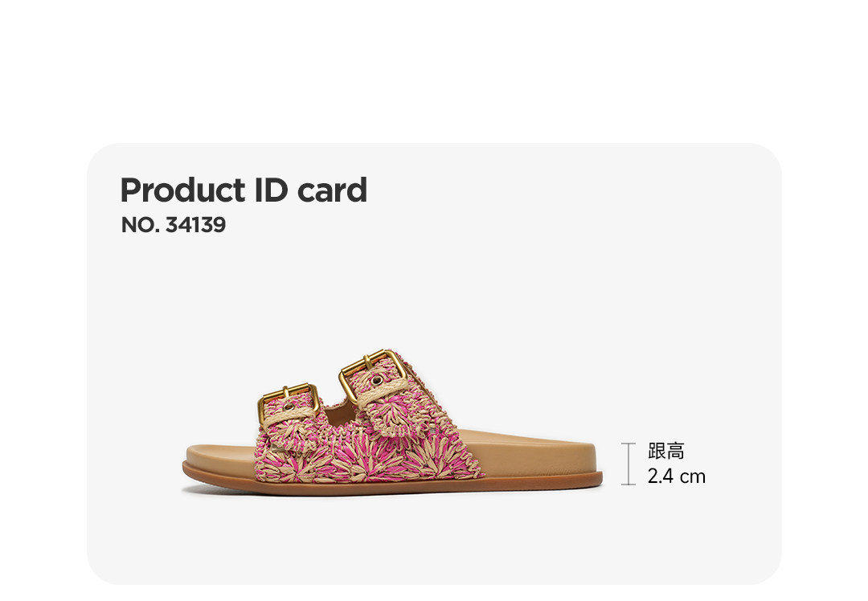Select the product number NO. 34139

[x=173, y=226]
